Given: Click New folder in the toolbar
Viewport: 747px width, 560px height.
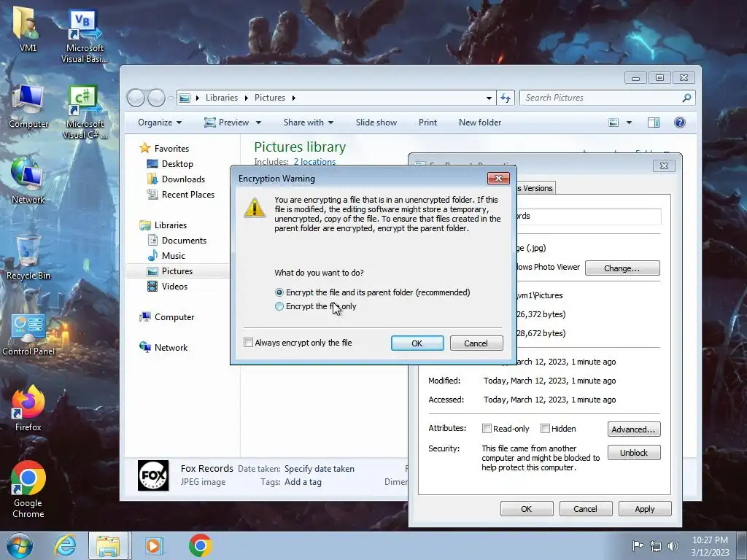Looking at the screenshot, I should [480, 122].
